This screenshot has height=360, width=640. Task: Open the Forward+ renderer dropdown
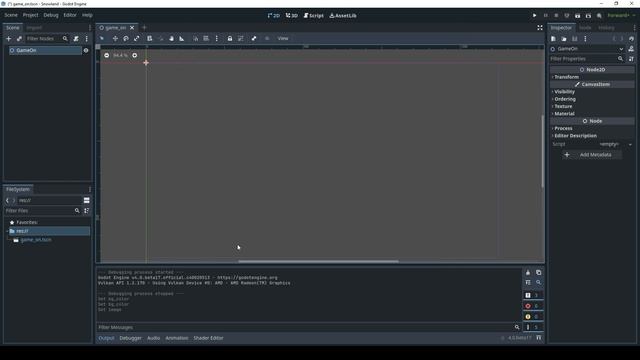pos(621,16)
